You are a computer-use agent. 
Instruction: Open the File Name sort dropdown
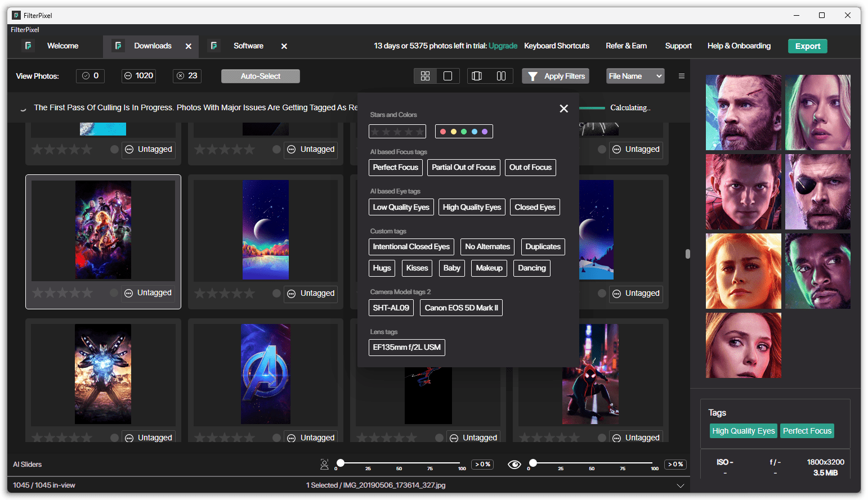tap(635, 76)
